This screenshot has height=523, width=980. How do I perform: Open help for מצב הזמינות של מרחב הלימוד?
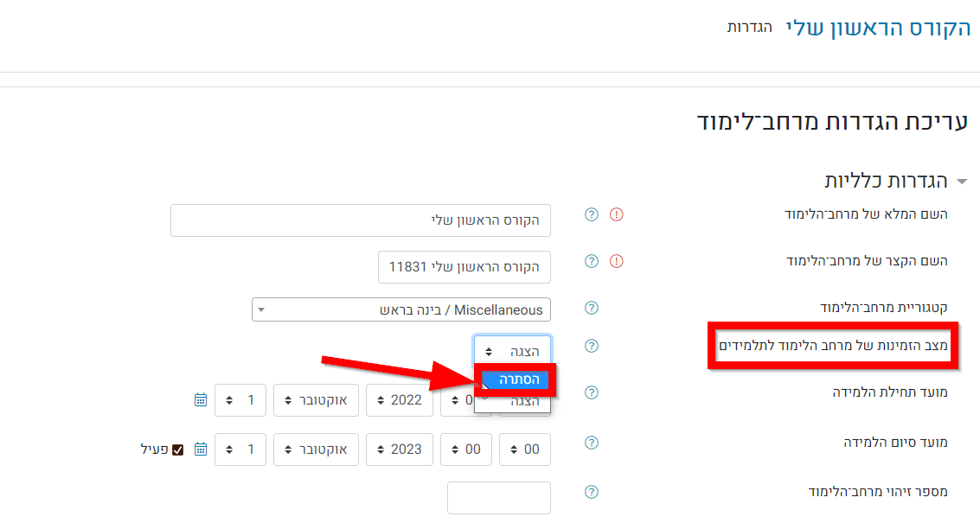tap(592, 346)
